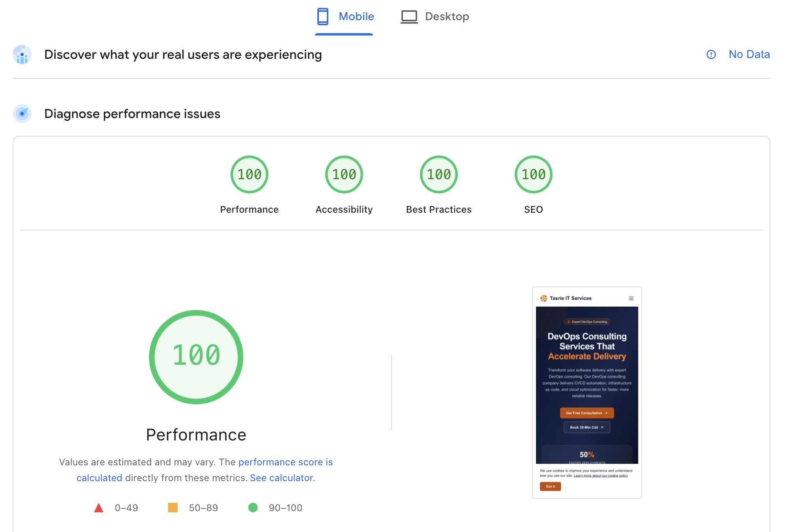Toggle the red 0–49 legend marker
Image resolution: width=787 pixels, height=532 pixels.
pyautogui.click(x=99, y=508)
